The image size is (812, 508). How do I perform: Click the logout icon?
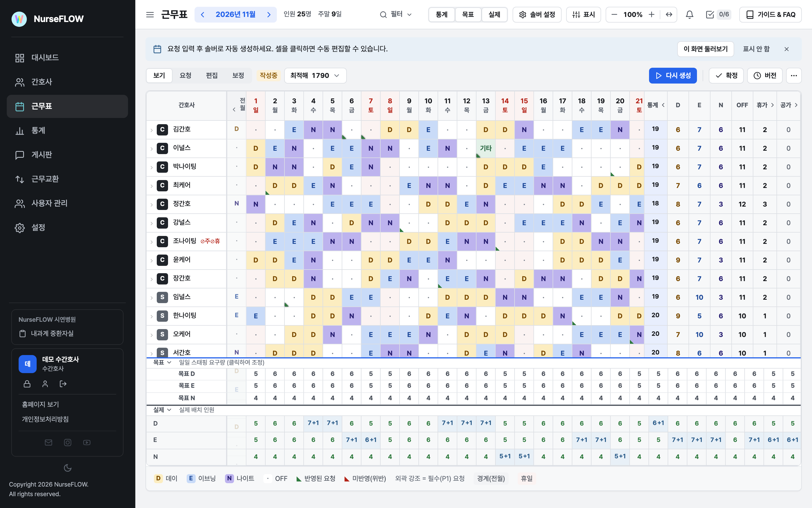click(x=63, y=384)
